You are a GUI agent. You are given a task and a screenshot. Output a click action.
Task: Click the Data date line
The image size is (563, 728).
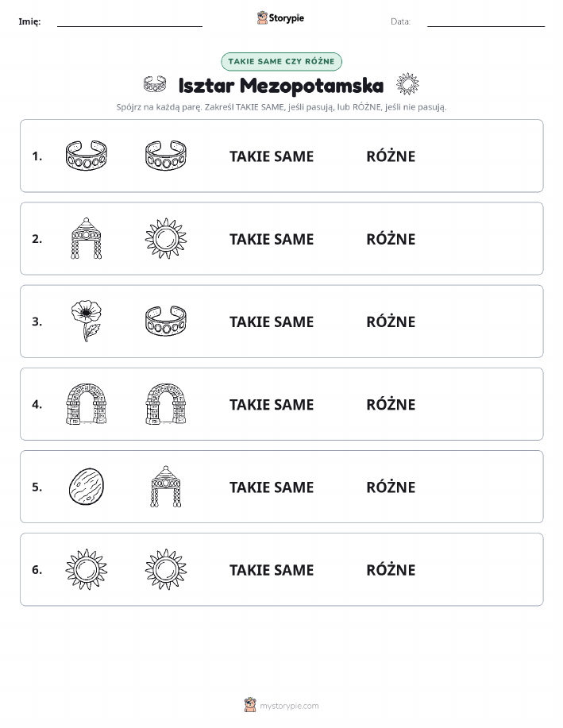point(486,22)
